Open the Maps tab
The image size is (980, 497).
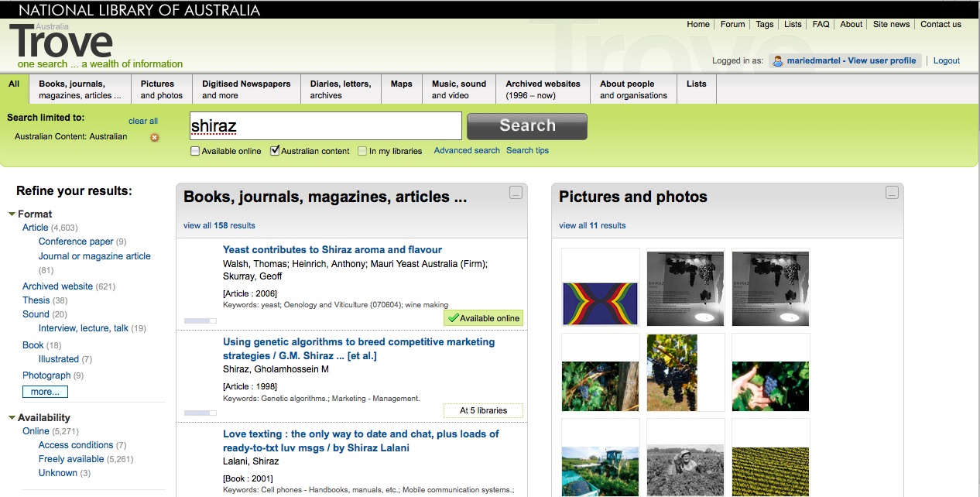[401, 84]
